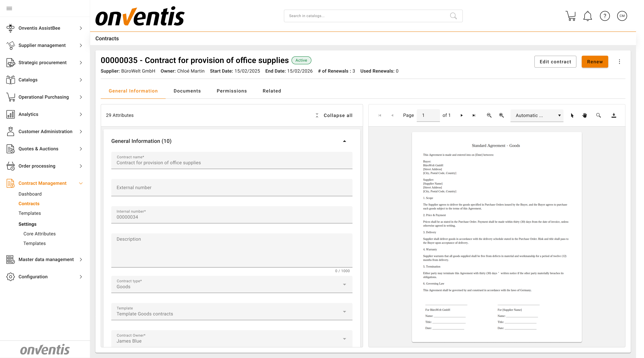The width and height of the screenshot is (644, 358).
Task: Open the Contract type dropdown
Action: [232, 284]
